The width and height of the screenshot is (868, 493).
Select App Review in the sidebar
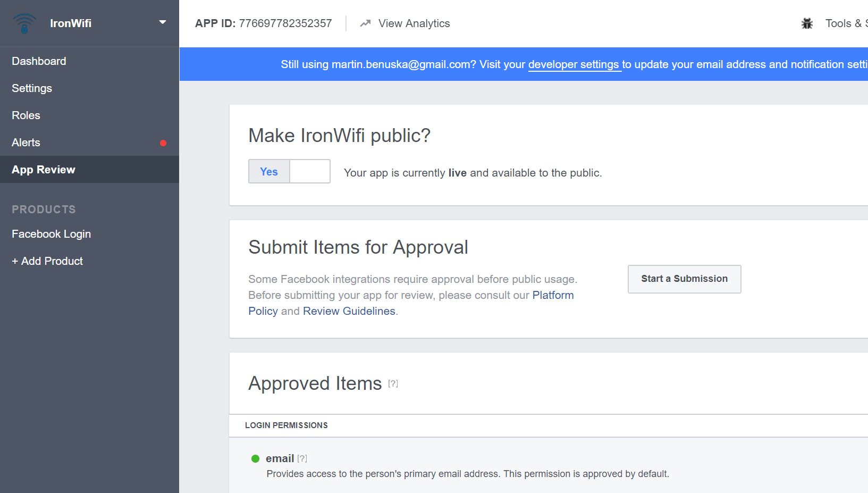(x=89, y=170)
